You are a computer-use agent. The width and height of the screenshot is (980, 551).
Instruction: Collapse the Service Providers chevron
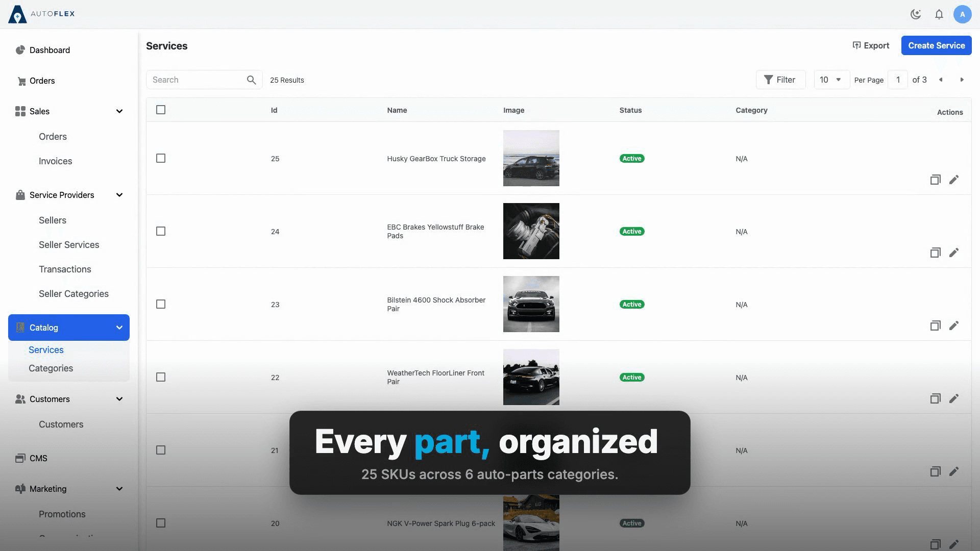coord(119,195)
